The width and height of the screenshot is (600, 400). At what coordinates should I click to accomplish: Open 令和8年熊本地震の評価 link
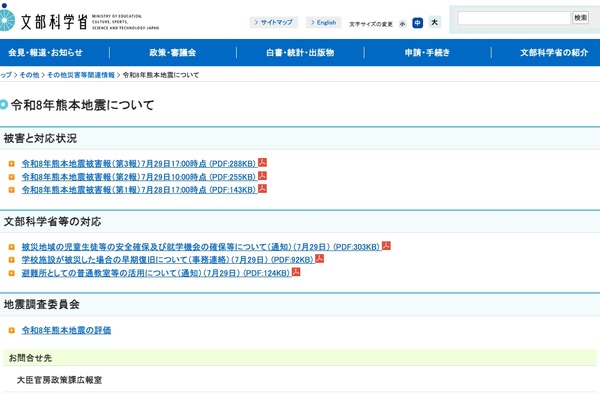pos(66,330)
